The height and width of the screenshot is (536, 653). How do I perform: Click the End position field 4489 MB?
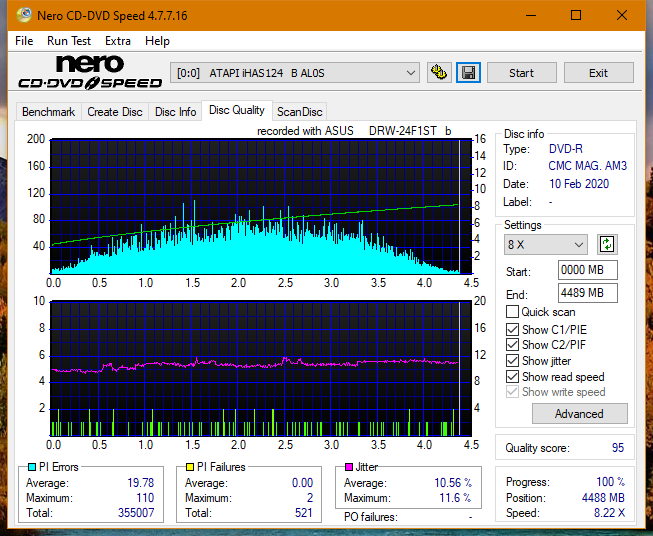click(x=588, y=293)
